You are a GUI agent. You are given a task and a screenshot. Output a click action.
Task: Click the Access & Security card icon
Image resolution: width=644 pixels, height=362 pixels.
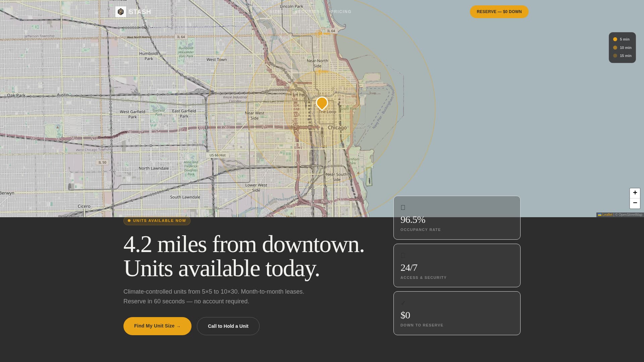pyautogui.click(x=403, y=255)
